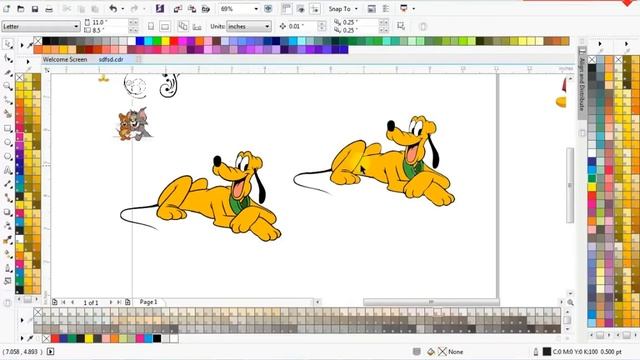Click the vertical scrollbar thumb beside the canvas
This screenshot has height=360, width=640.
click(570, 185)
